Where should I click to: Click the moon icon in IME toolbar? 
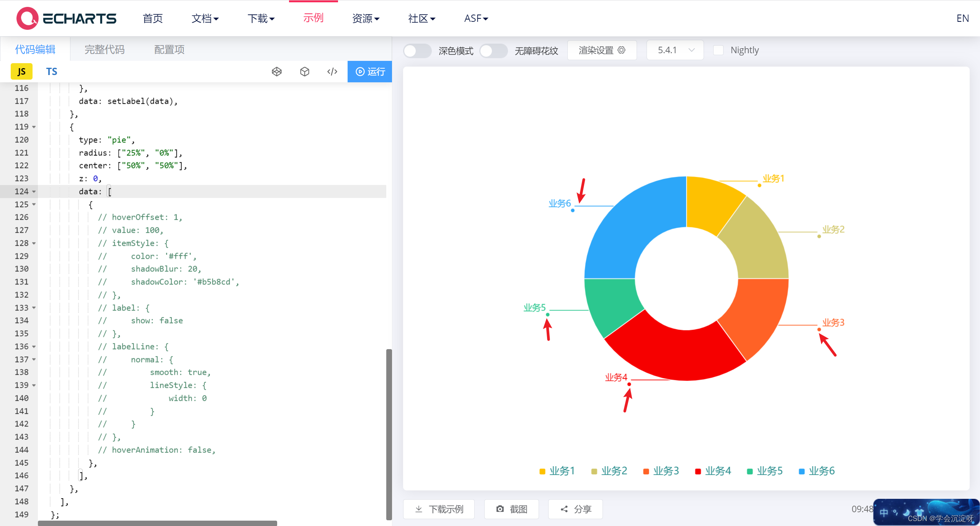click(x=906, y=512)
